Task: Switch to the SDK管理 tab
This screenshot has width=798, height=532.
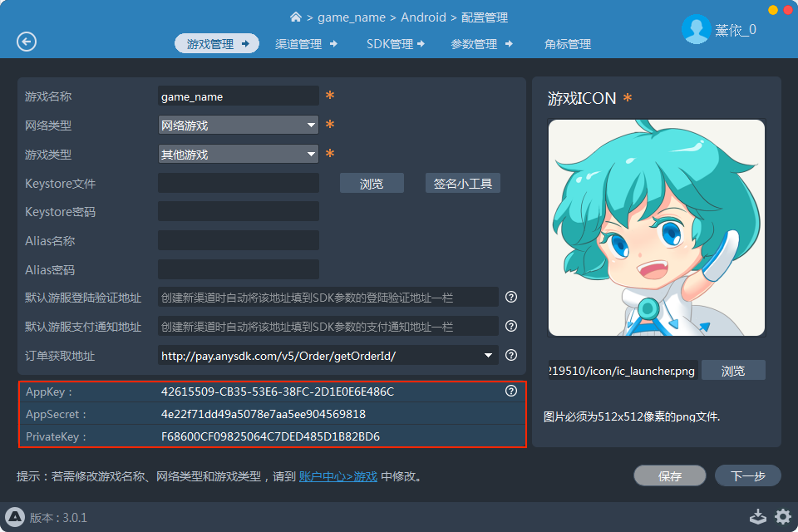Action: click(x=390, y=44)
